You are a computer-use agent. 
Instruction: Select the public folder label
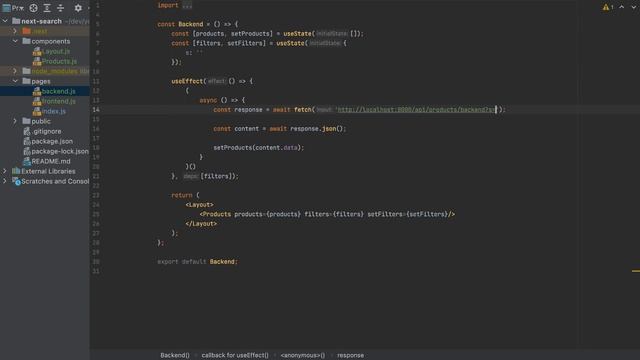(x=41, y=121)
